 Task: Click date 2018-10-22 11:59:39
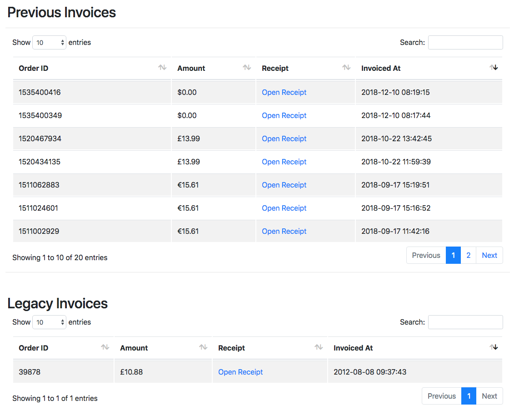396,162
